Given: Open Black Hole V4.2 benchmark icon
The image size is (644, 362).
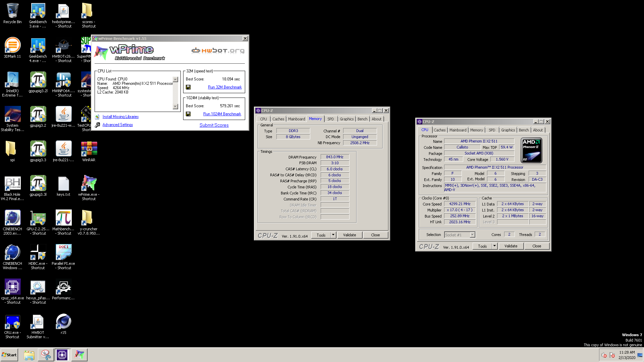Looking at the screenshot, I should (x=12, y=188).
